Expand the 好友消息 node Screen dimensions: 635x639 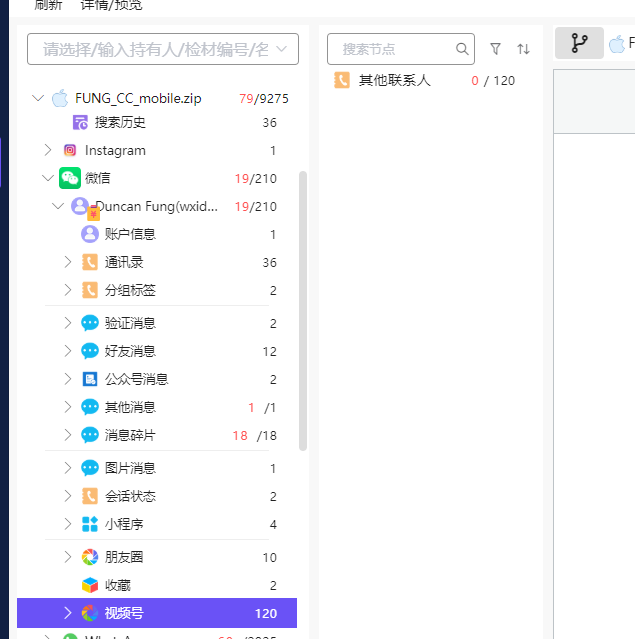pos(68,351)
